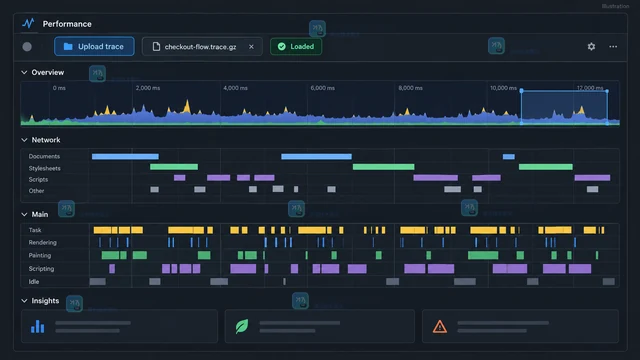
Task: Click the last purple Scripts request bar
Action: coord(592,178)
